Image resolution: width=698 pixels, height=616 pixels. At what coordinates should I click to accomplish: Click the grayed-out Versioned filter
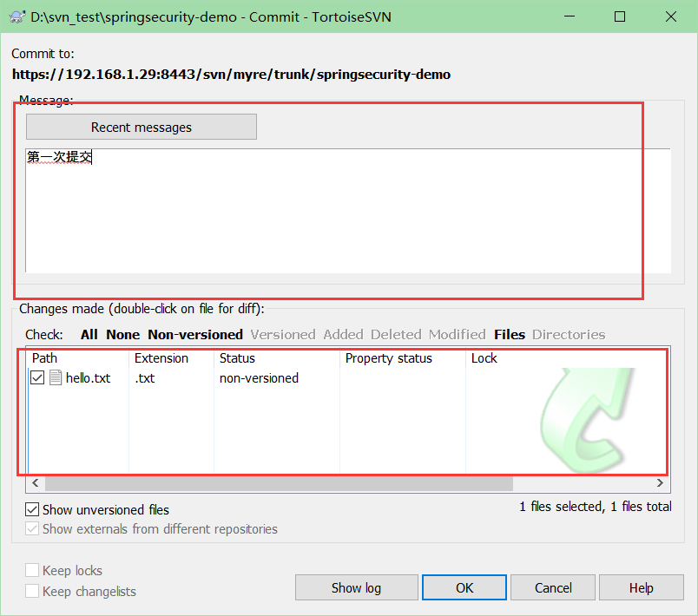pyautogui.click(x=283, y=335)
